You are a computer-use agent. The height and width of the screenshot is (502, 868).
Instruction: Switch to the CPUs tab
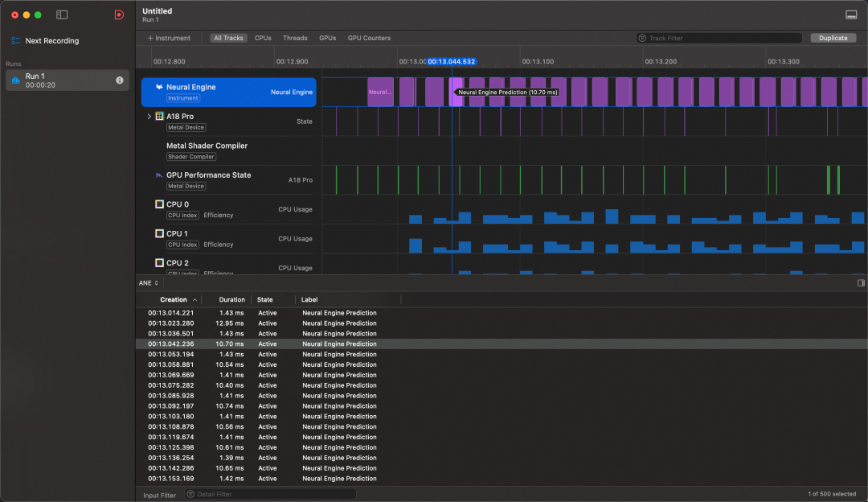262,38
